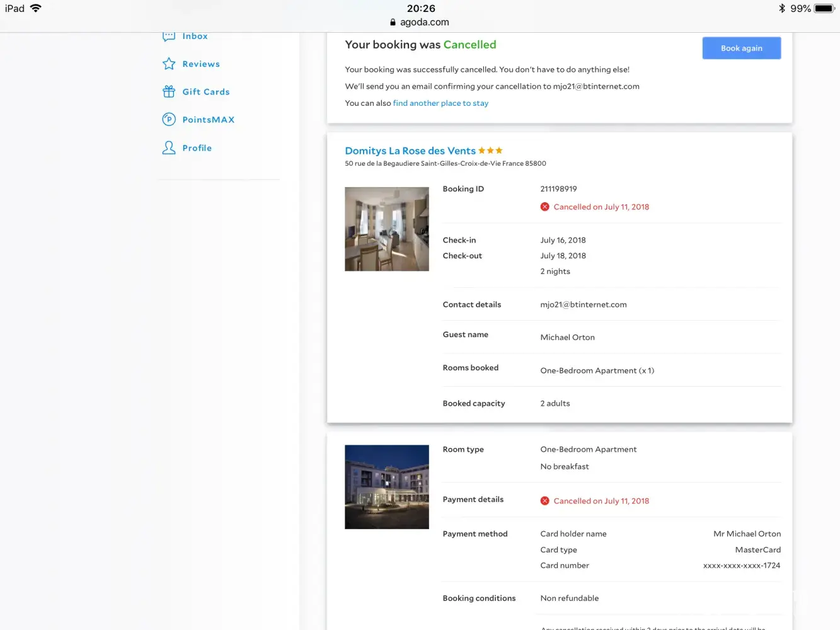Click the hotel's three-star rating
This screenshot has width=840, height=630.
(490, 151)
